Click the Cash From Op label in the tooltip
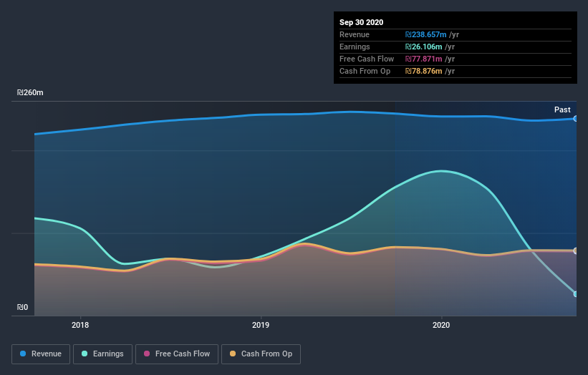588x375 pixels. click(x=365, y=71)
